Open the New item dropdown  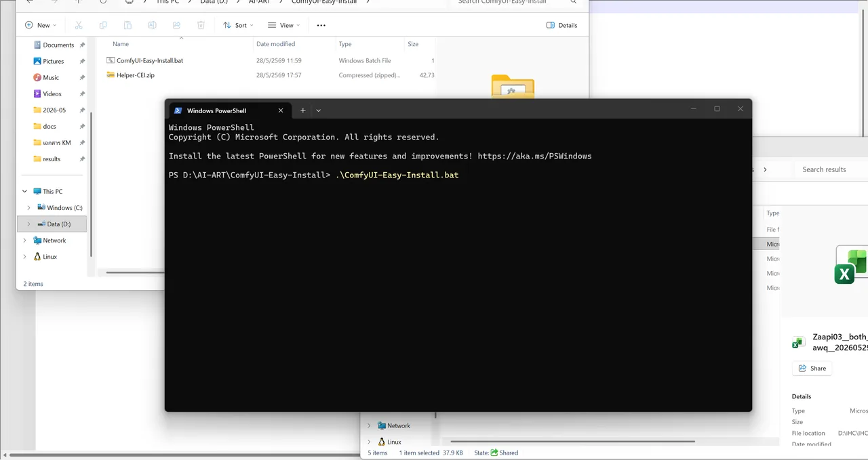(41, 25)
